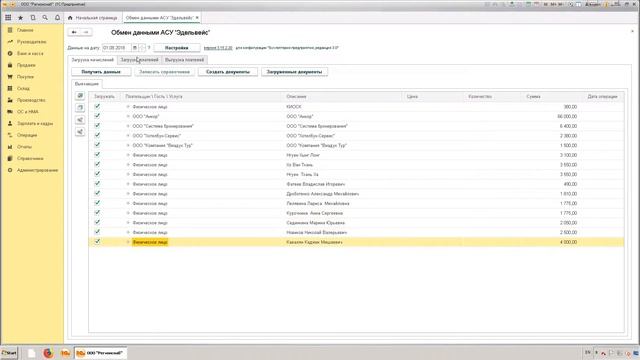Click the Главное sidebar icon

pyautogui.click(x=10, y=30)
